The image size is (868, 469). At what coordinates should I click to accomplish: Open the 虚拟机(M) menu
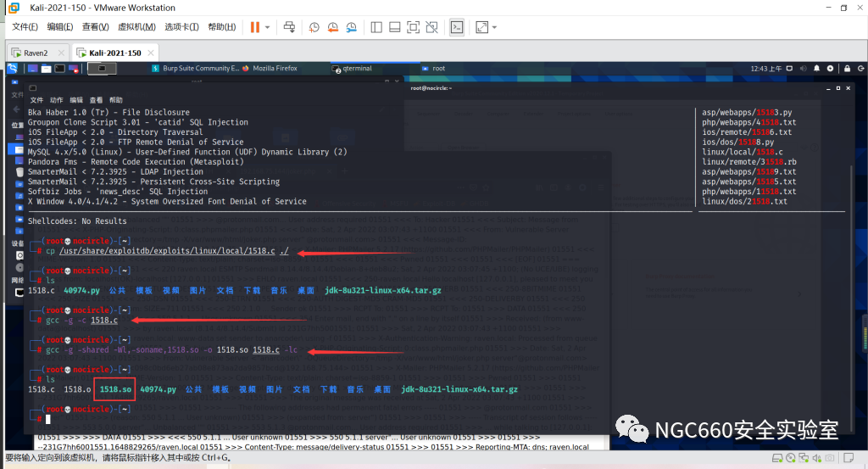(136, 27)
